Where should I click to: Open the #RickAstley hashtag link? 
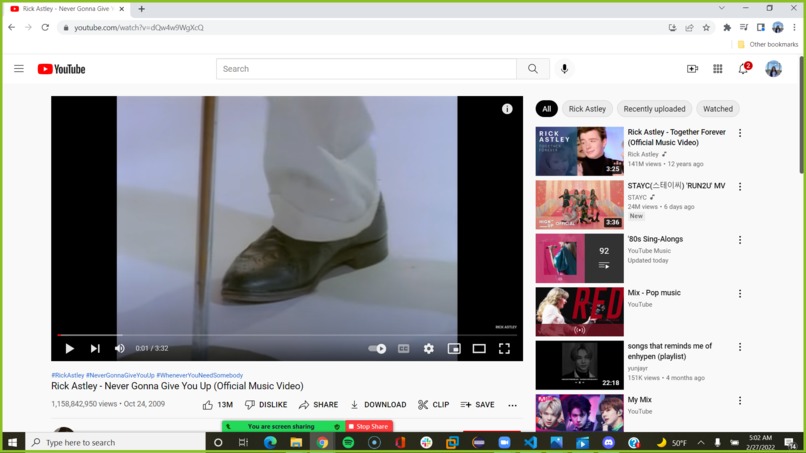click(x=68, y=375)
